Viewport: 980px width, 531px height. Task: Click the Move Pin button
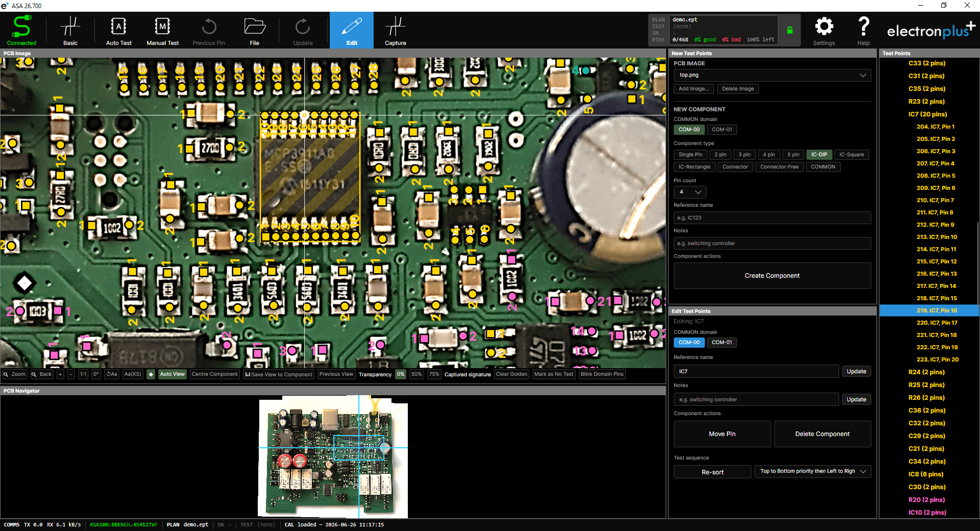pos(722,434)
